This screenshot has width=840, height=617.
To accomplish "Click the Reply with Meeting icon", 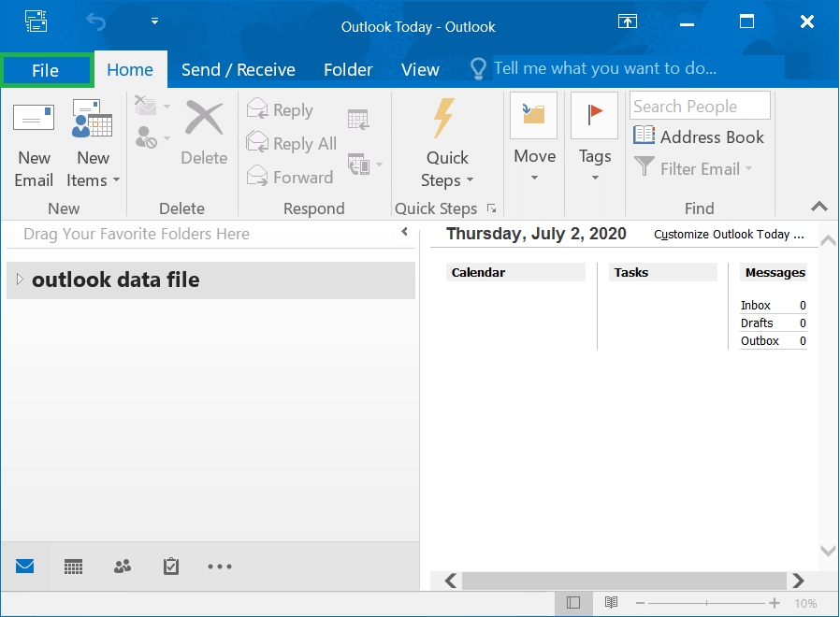I will click(358, 119).
